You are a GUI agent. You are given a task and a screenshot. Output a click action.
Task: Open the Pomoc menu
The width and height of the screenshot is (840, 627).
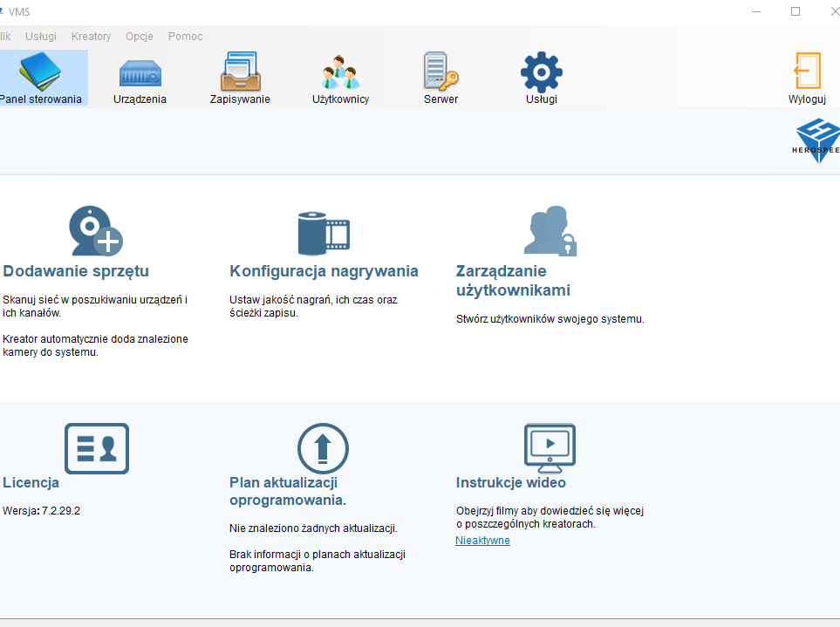point(184,36)
